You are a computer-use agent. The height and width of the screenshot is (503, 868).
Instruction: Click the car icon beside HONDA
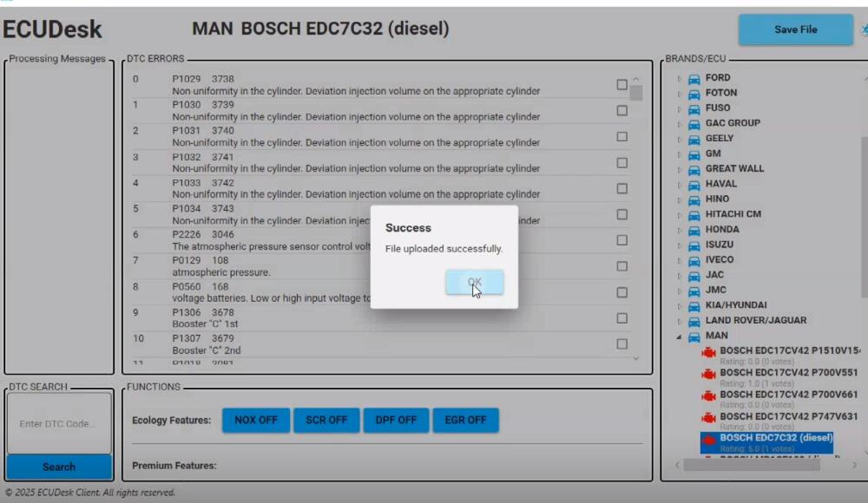click(694, 230)
